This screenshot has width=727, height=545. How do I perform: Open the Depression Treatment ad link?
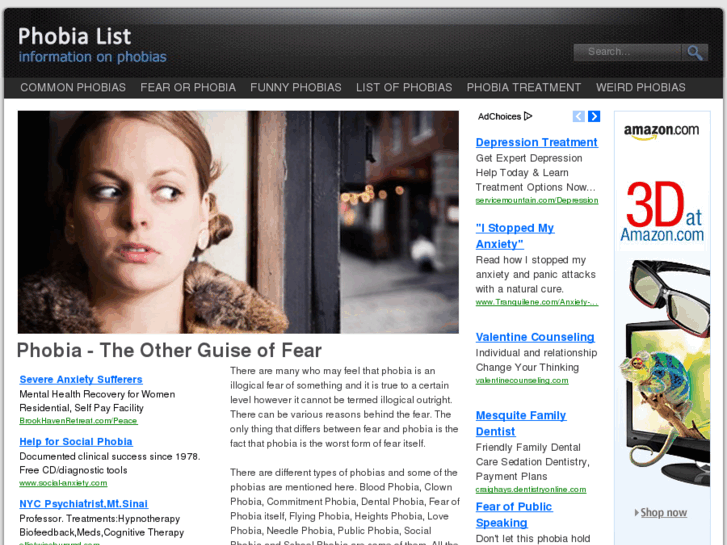tap(536, 142)
